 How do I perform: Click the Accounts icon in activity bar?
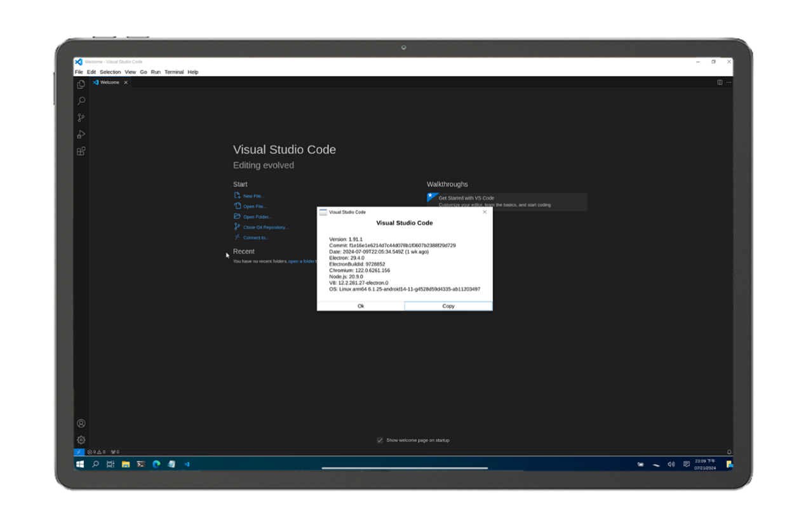(x=81, y=423)
